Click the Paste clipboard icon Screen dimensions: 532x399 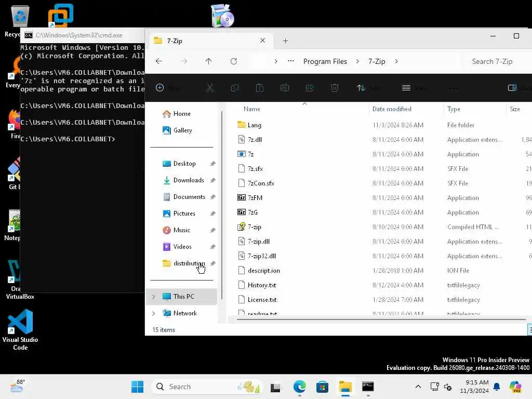(260, 88)
